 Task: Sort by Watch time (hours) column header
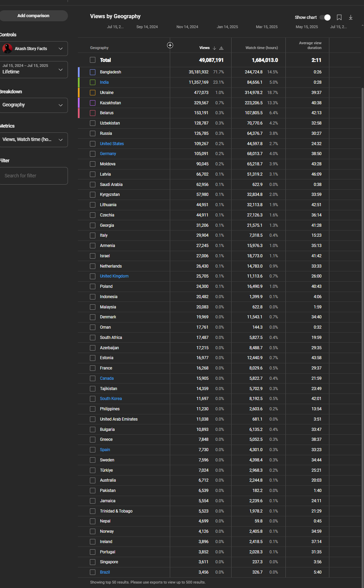pos(261,48)
